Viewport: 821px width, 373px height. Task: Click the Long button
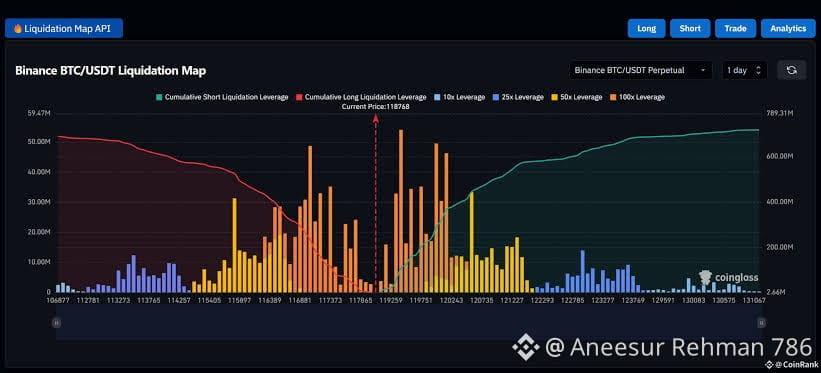point(647,28)
